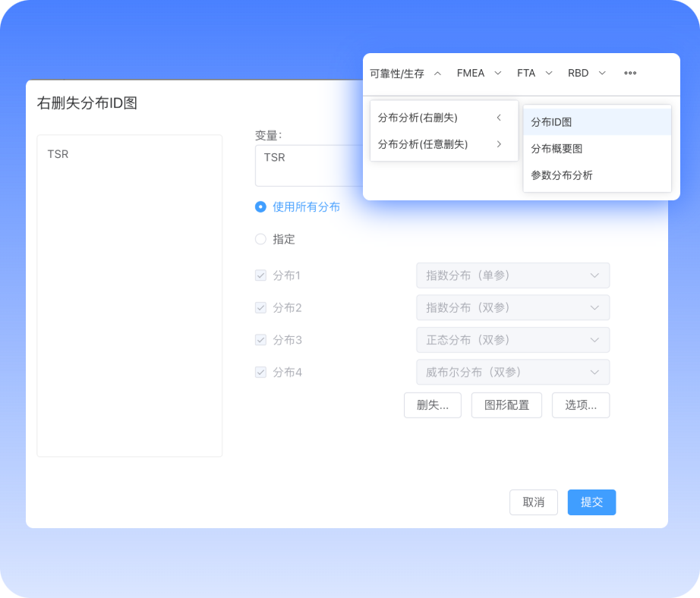This screenshot has height=598, width=700.
Task: Expand the RBD dropdown
Action: [587, 74]
